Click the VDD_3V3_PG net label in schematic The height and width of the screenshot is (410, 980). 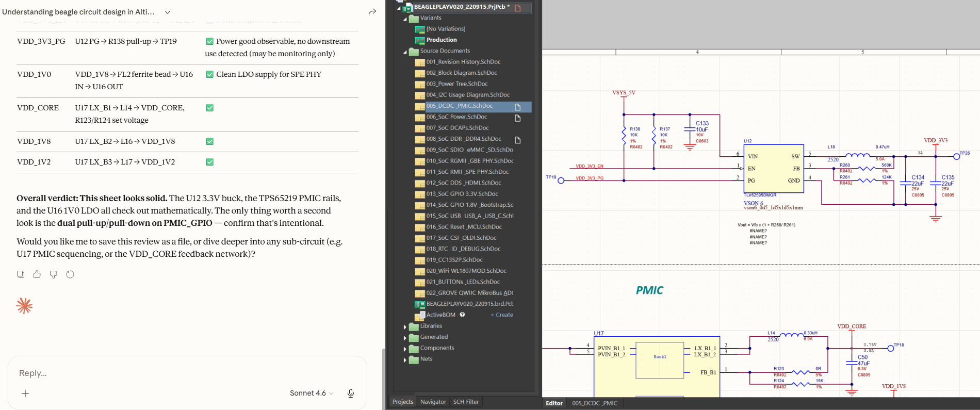(x=590, y=178)
